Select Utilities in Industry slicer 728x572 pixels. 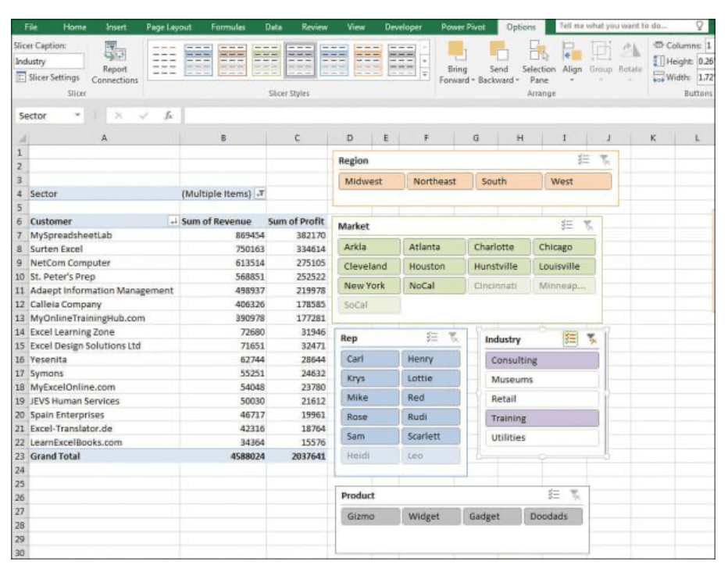pyautogui.click(x=542, y=438)
